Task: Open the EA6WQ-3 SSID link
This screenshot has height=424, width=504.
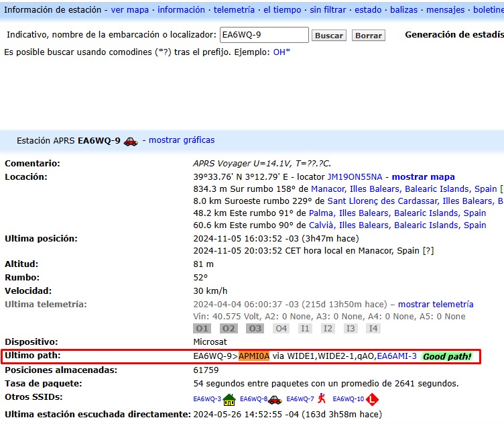Action: click(207, 399)
